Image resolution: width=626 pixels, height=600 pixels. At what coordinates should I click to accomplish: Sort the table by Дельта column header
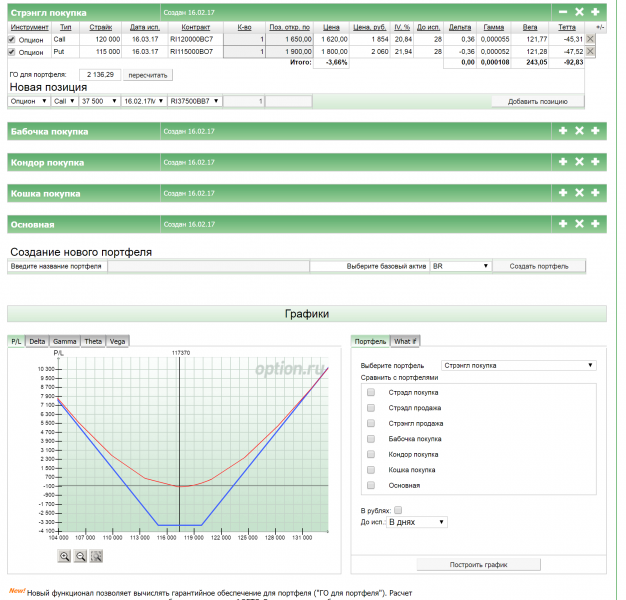pos(460,27)
